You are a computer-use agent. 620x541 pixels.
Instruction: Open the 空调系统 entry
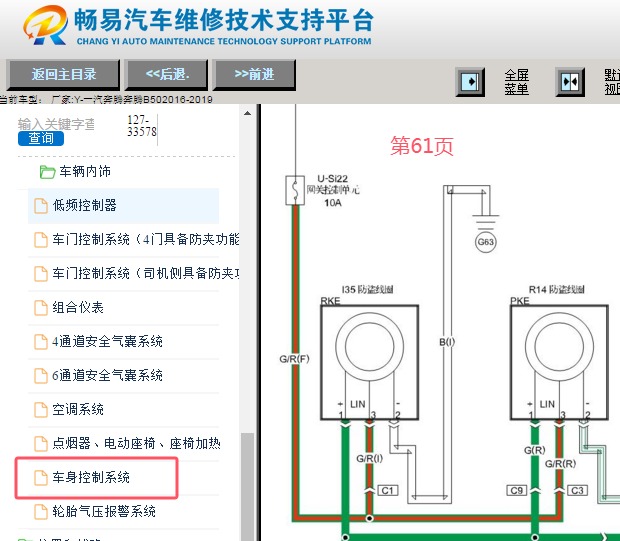pyautogui.click(x=78, y=410)
